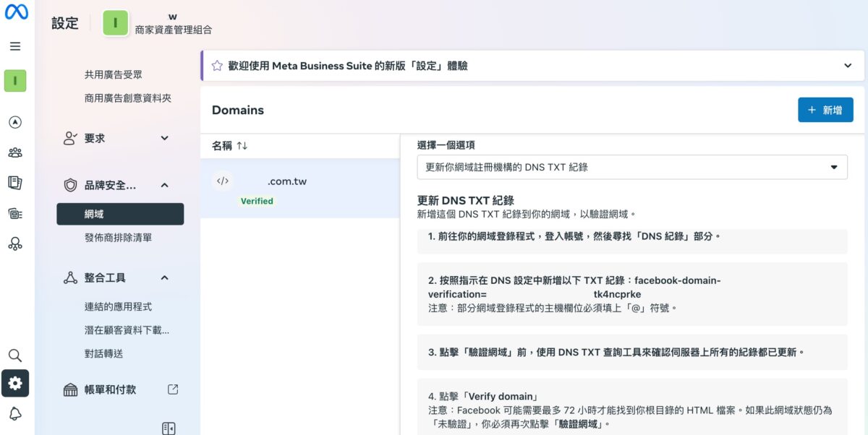Open the search magnifier icon
The image size is (868, 435).
point(15,356)
